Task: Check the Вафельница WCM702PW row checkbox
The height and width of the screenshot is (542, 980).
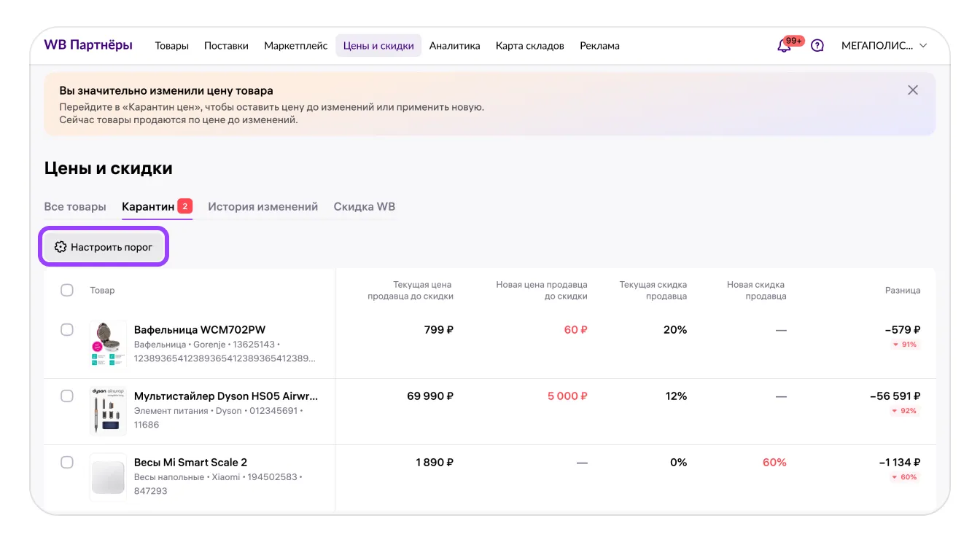Action: point(67,330)
